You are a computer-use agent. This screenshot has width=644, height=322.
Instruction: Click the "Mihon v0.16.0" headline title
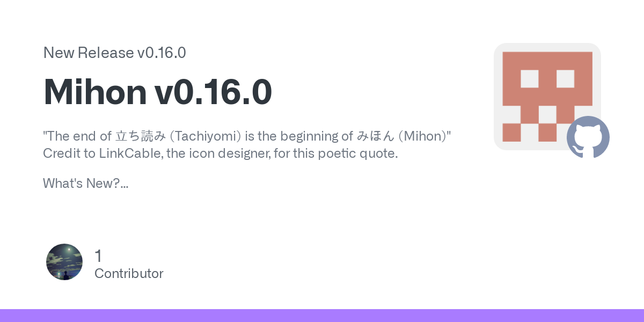pos(158,92)
